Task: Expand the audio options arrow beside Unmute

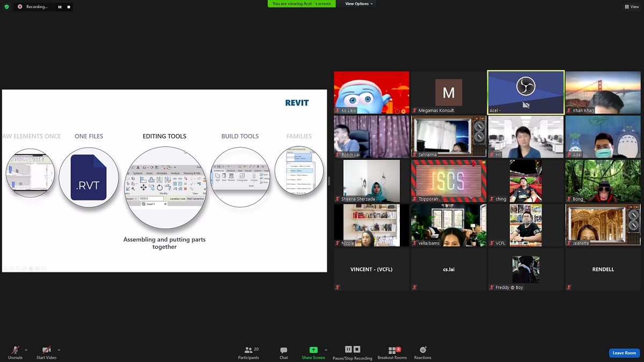Action: [x=26, y=350]
